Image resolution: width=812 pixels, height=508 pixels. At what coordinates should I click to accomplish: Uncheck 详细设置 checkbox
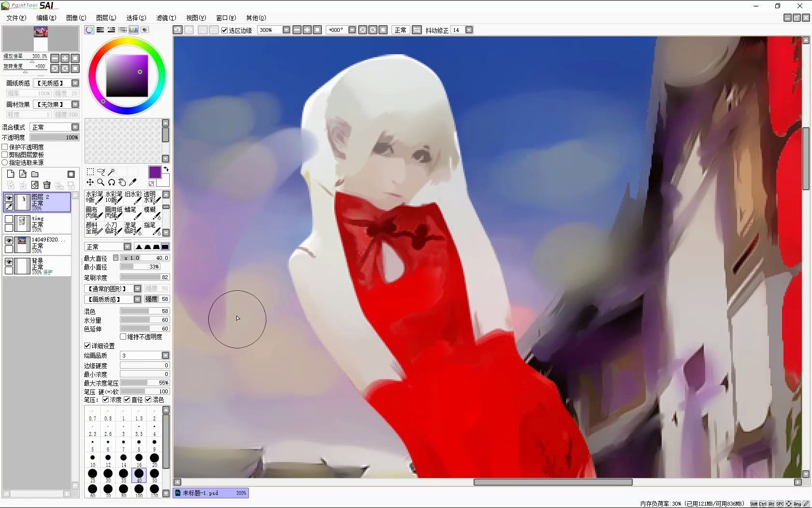[x=87, y=346]
